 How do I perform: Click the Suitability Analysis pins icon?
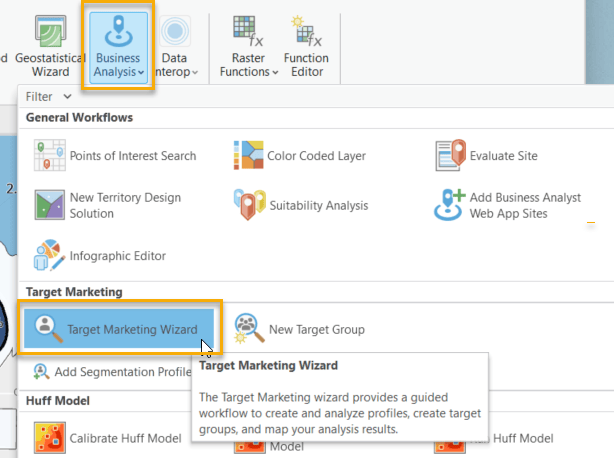(x=249, y=205)
